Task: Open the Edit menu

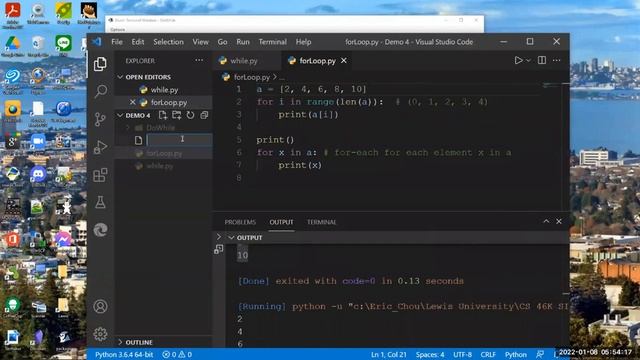Action: 138,42
